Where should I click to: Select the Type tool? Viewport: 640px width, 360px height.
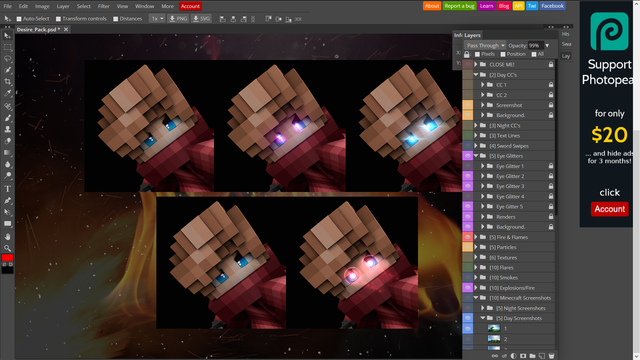[x=7, y=189]
